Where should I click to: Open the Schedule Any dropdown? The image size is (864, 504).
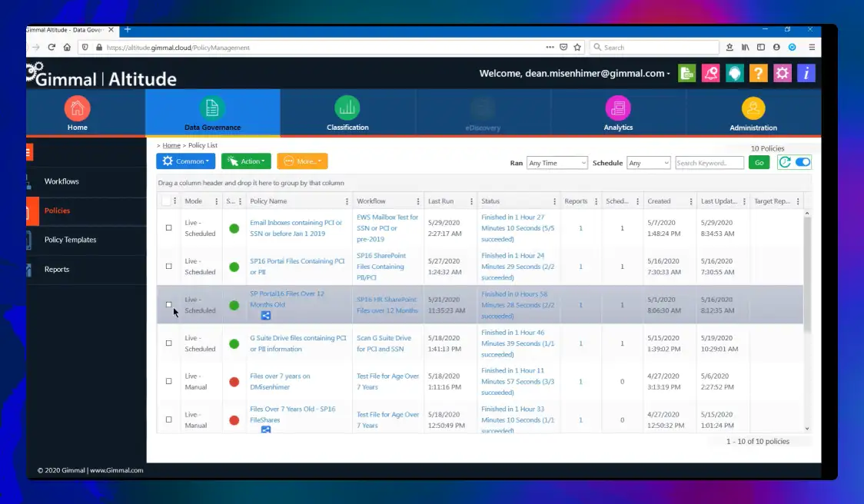(x=649, y=163)
